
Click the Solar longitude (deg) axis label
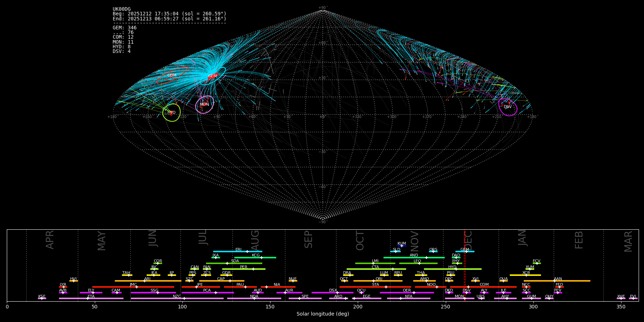(323, 314)
